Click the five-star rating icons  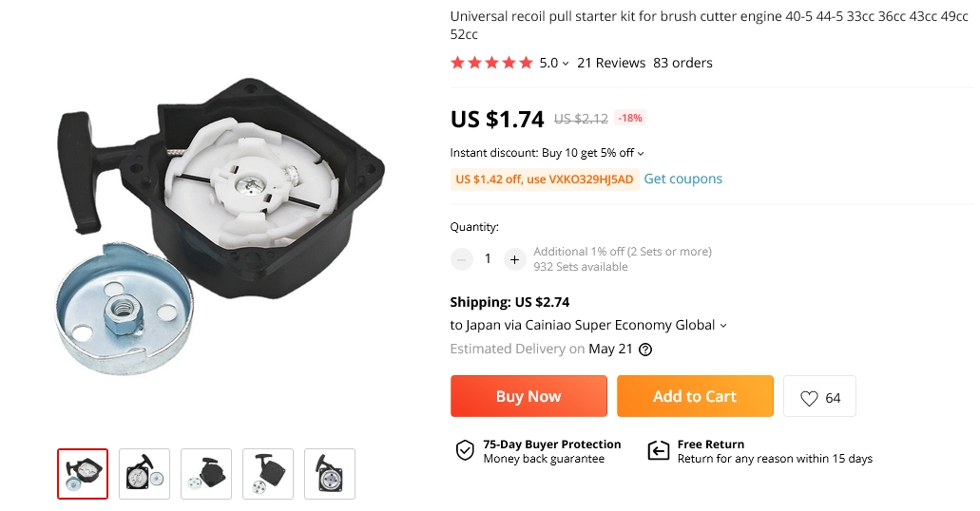(491, 63)
